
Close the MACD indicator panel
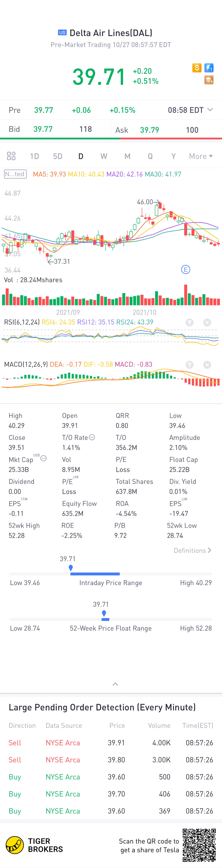pos(207,365)
